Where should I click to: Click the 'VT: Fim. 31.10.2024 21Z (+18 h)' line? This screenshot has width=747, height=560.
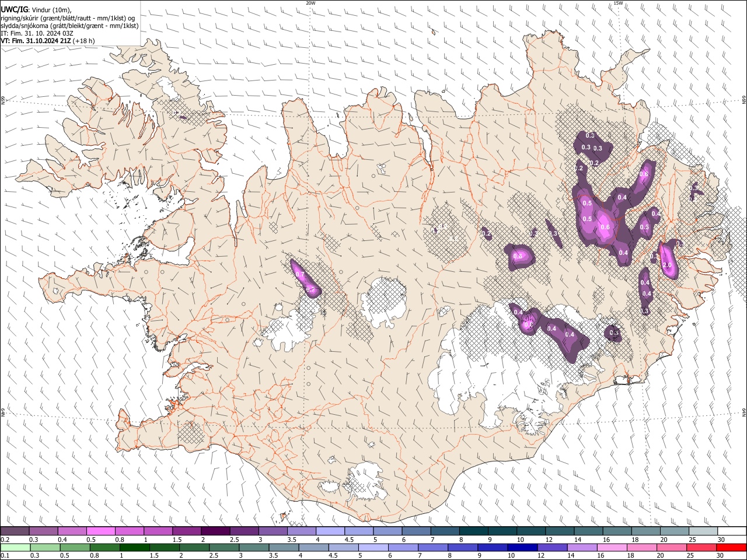click(48, 41)
